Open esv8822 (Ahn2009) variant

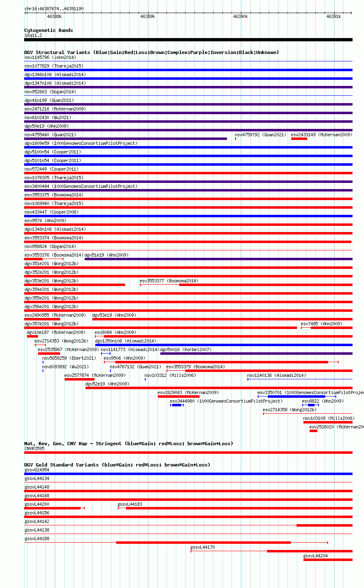point(310,405)
